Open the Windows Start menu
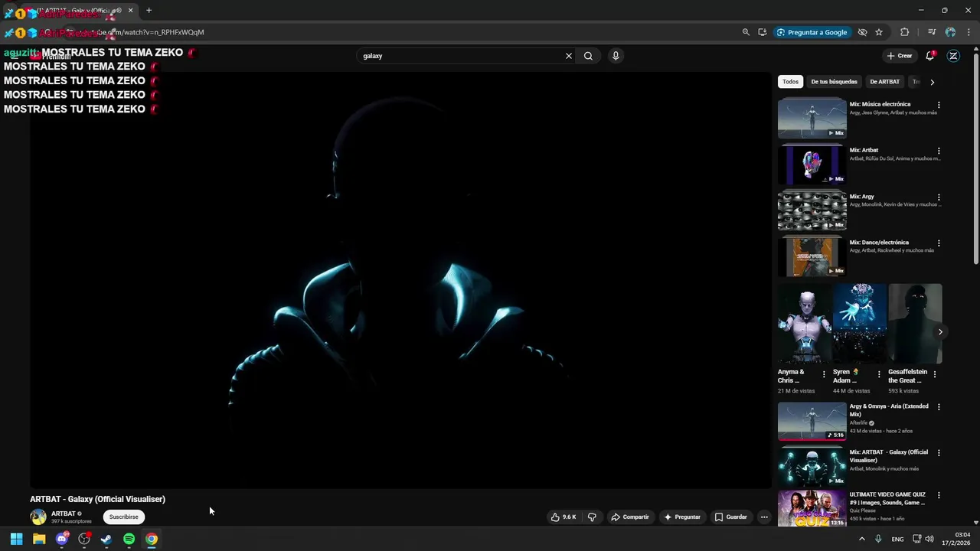Image resolution: width=980 pixels, height=551 pixels. tap(16, 539)
